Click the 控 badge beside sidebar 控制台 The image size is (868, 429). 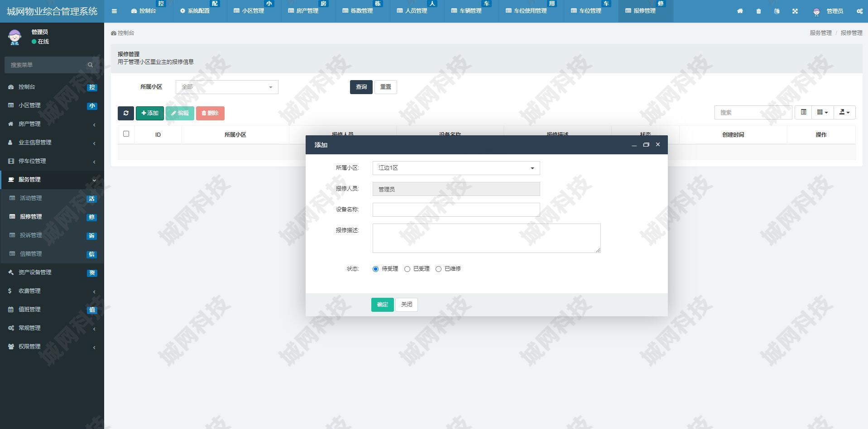click(92, 87)
